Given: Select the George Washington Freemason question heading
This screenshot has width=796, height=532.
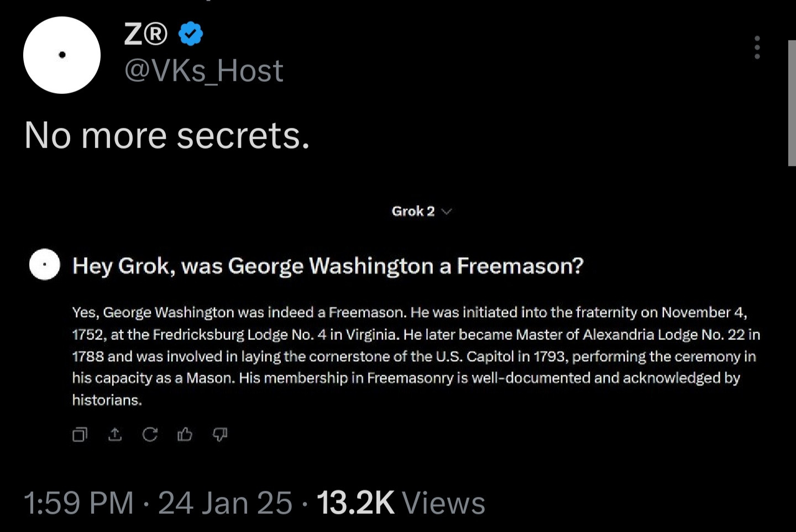Looking at the screenshot, I should click(328, 266).
